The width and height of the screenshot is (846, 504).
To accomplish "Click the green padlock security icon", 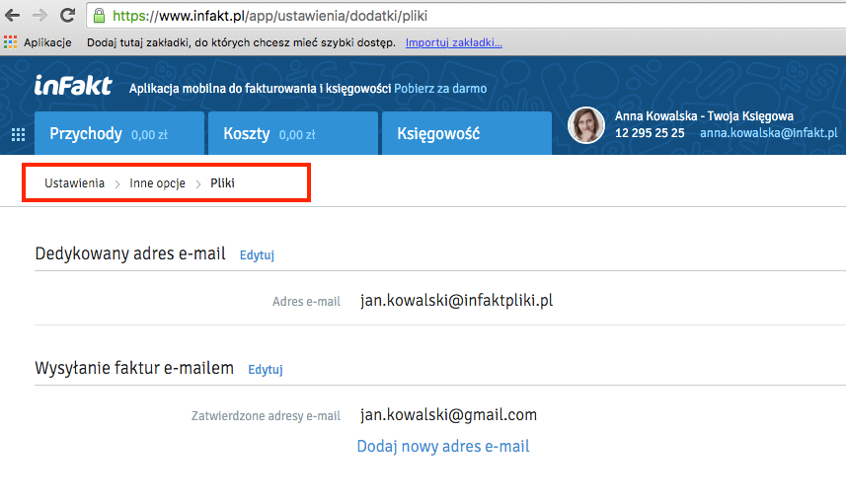I will point(99,16).
